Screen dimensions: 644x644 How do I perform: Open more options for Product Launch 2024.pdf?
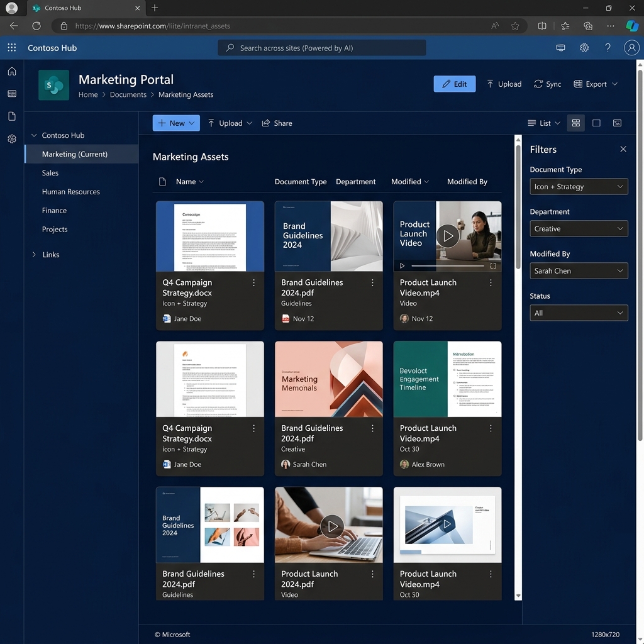pyautogui.click(x=372, y=574)
